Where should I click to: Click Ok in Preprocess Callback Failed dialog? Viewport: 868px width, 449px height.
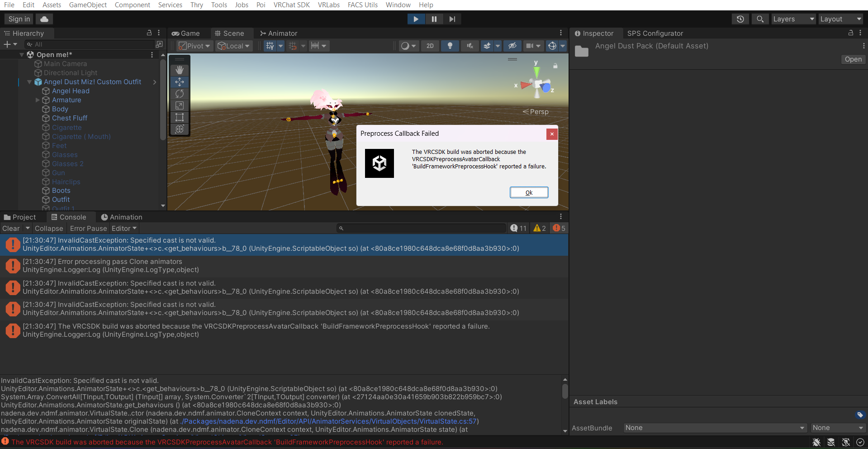[x=529, y=192]
